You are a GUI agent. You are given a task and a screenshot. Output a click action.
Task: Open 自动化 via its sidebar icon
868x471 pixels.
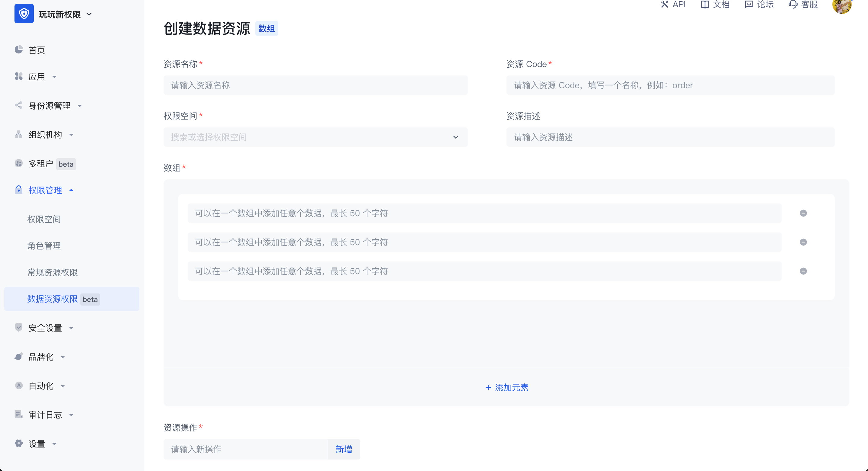tap(19, 385)
